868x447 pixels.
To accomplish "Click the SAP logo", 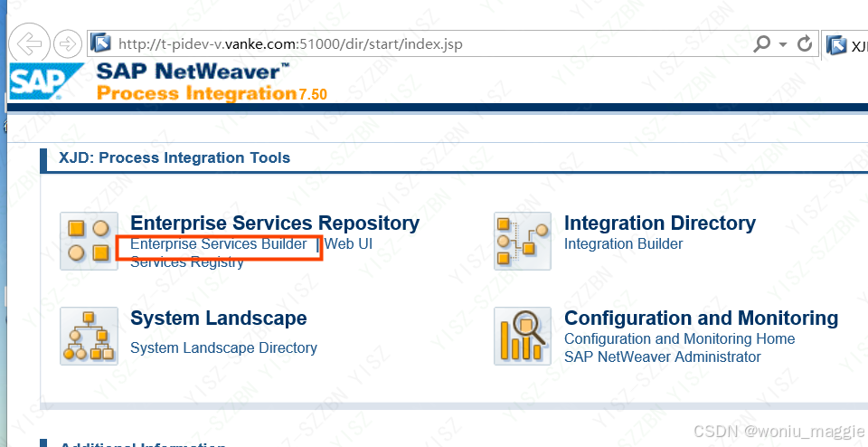I will coord(46,81).
